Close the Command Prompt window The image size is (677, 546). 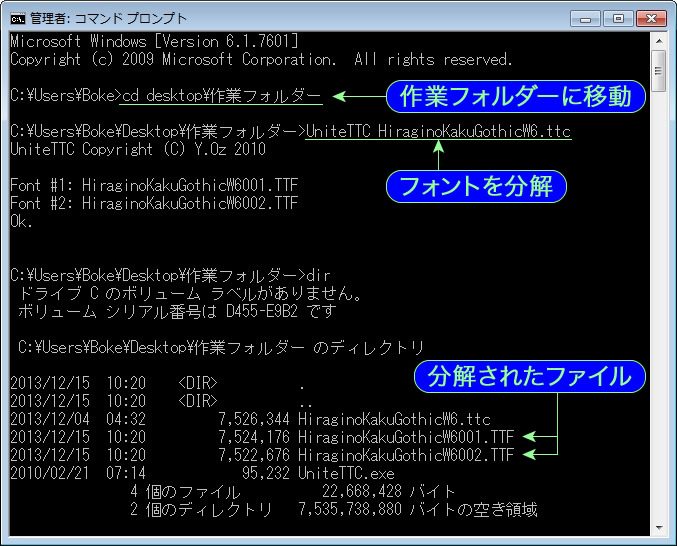tap(651, 19)
